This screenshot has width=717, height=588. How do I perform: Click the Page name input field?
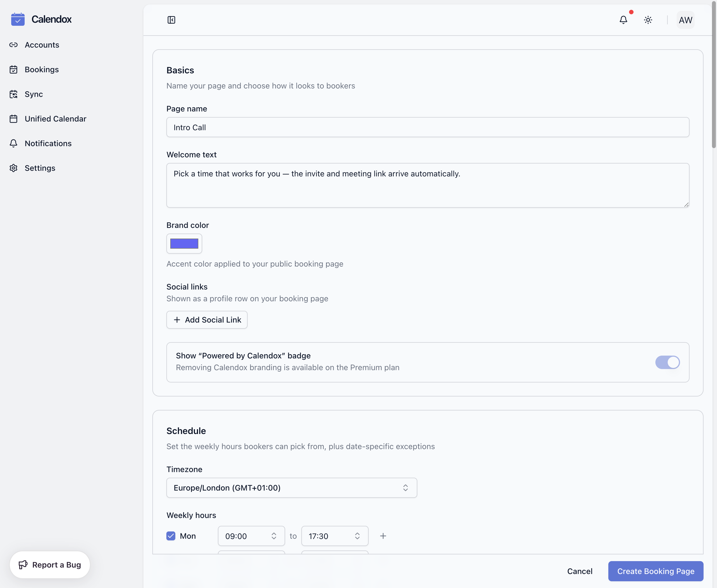pyautogui.click(x=428, y=127)
